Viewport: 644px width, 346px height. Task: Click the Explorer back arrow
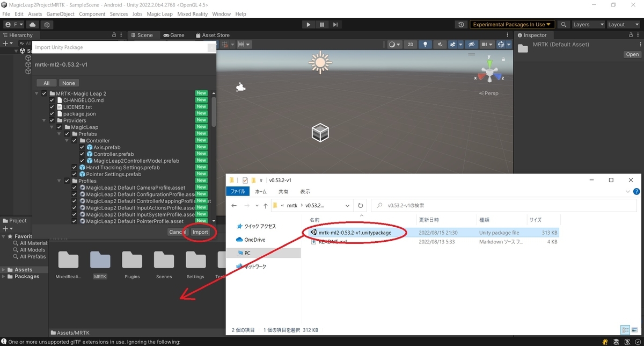pyautogui.click(x=234, y=205)
